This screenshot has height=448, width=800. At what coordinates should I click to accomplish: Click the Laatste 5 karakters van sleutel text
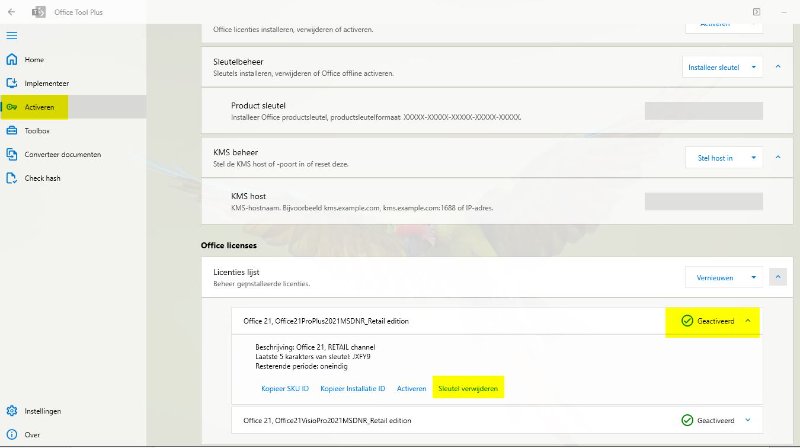[x=313, y=357]
